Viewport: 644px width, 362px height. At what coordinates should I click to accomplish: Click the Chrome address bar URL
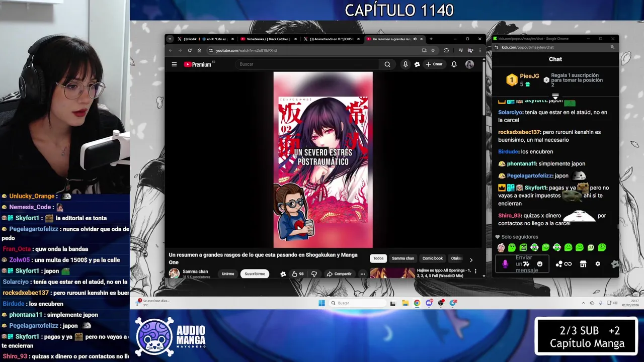pyautogui.click(x=247, y=50)
